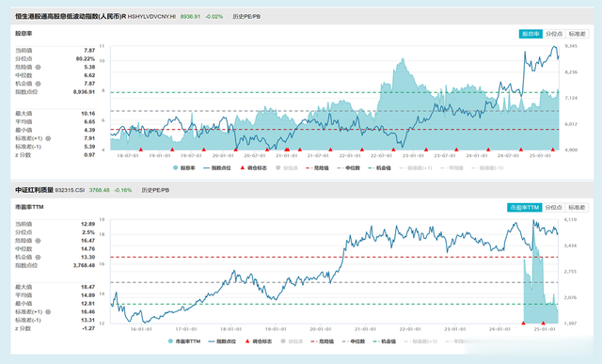This screenshot has width=602, height=364.
Task: Switch to 标准差 tab in top chart
Action: (577, 34)
